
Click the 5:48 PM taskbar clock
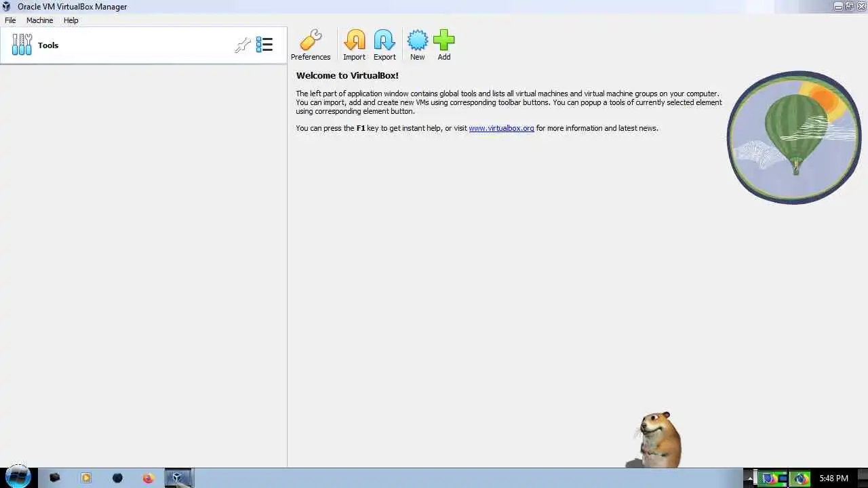[833, 479]
